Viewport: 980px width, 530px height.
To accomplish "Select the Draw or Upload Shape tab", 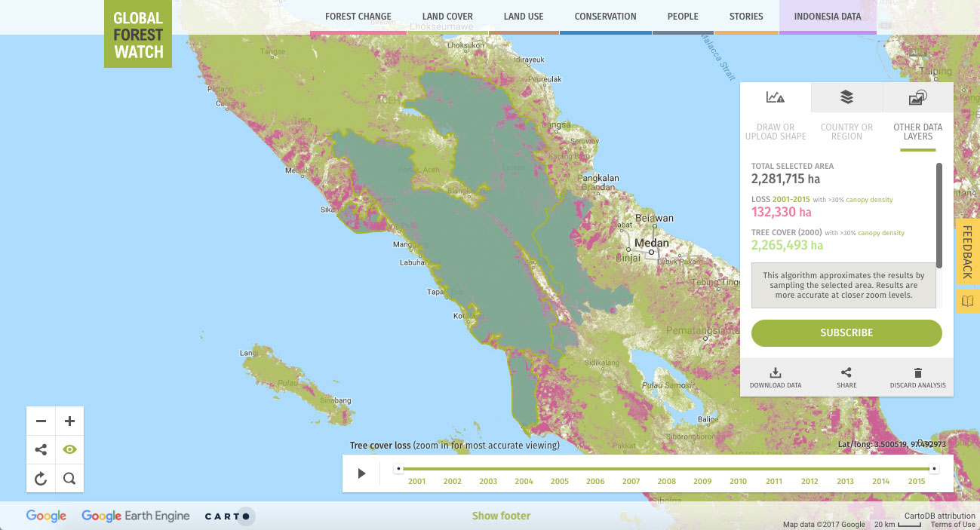I will point(776,132).
